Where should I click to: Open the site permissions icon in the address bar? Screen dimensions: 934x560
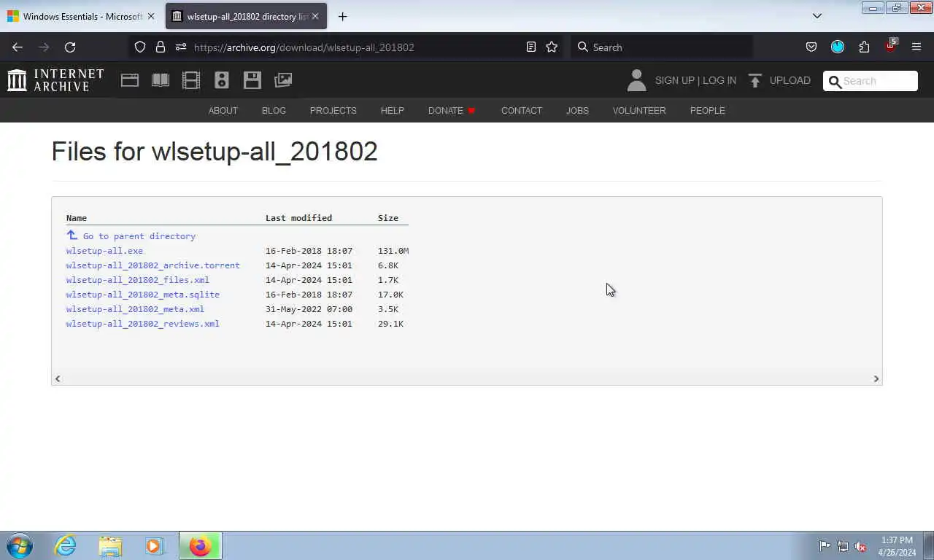(x=181, y=47)
